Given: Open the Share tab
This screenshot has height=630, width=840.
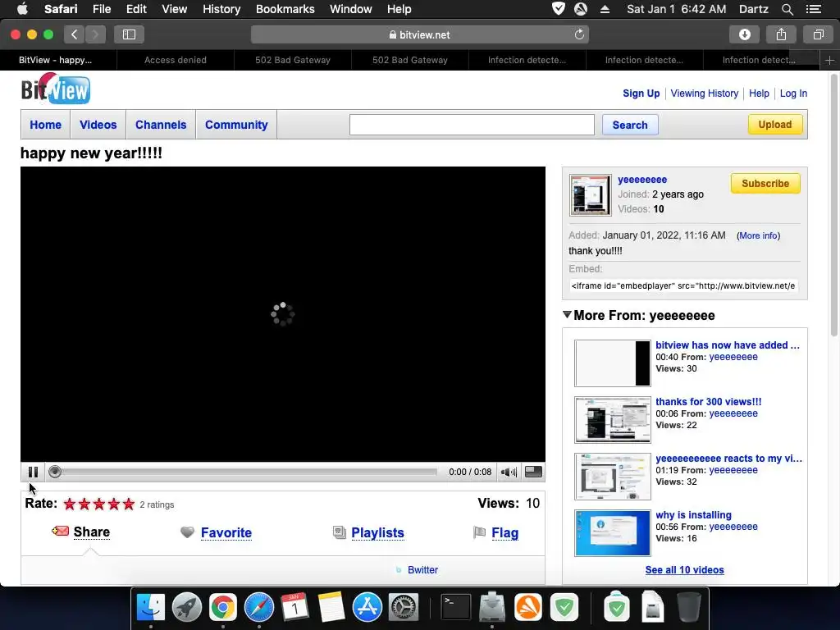Looking at the screenshot, I should point(92,532).
